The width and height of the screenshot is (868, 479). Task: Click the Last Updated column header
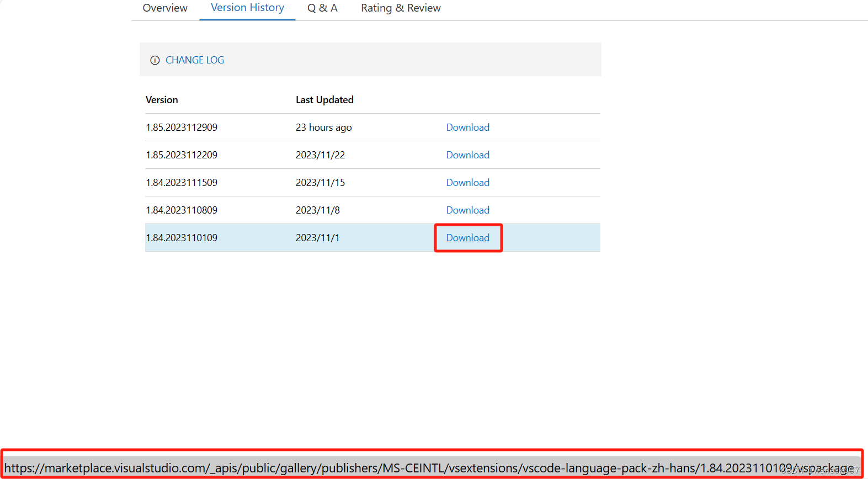point(324,100)
